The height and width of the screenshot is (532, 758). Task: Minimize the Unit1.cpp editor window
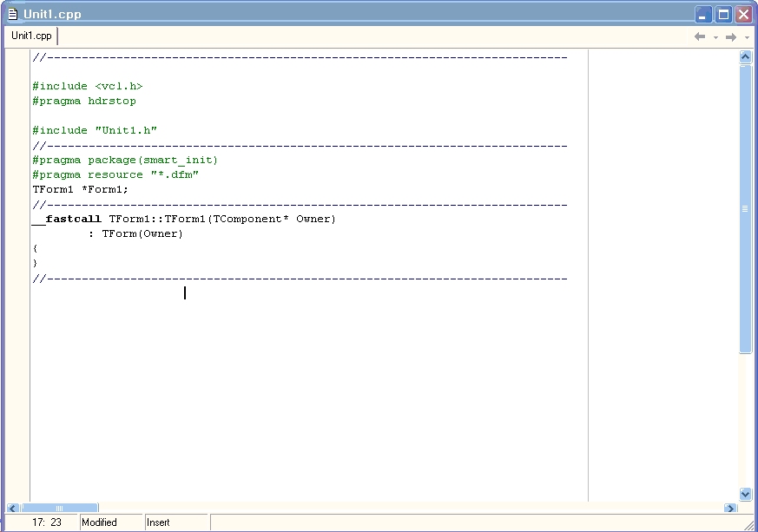[703, 14]
